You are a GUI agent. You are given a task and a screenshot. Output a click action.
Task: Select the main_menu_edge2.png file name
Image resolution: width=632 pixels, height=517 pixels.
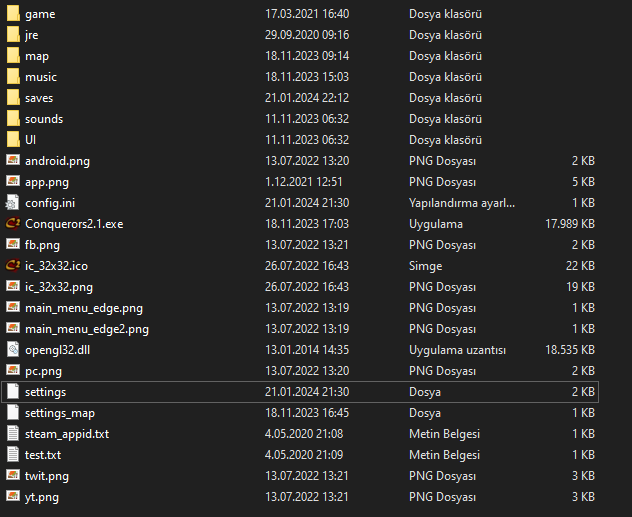[x=87, y=328]
